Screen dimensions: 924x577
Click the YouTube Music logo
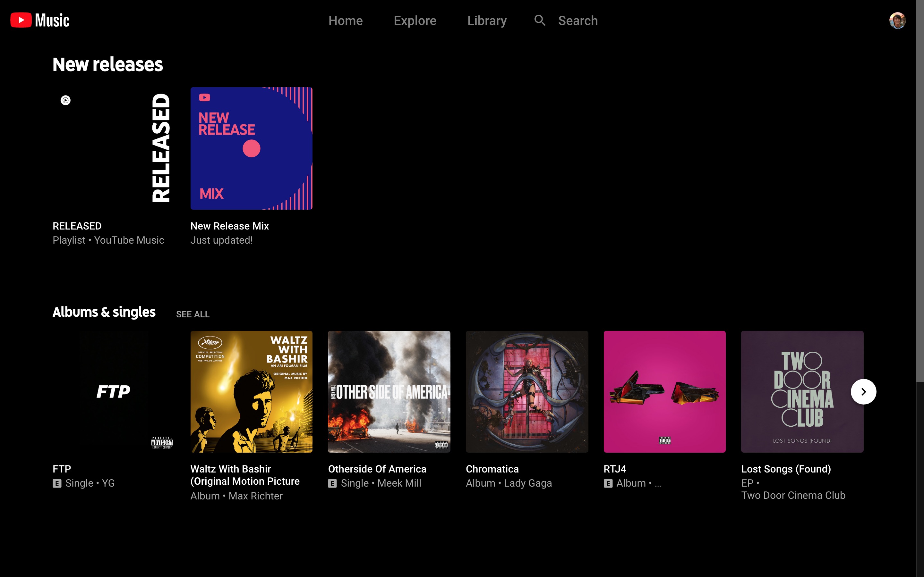[x=39, y=20]
